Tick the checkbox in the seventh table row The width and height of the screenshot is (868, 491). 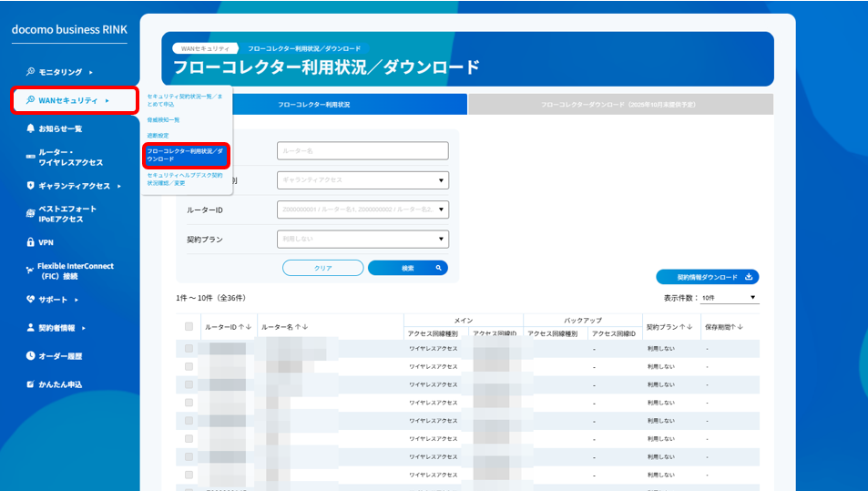point(189,456)
